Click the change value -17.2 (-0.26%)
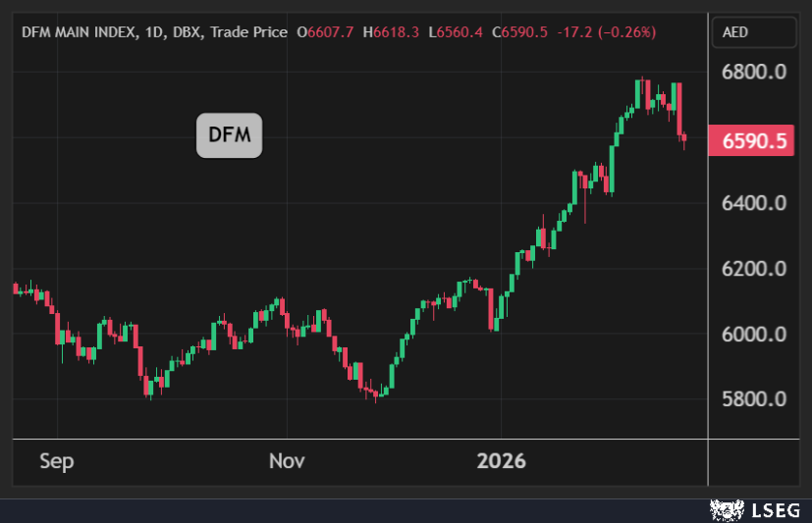 (x=606, y=33)
